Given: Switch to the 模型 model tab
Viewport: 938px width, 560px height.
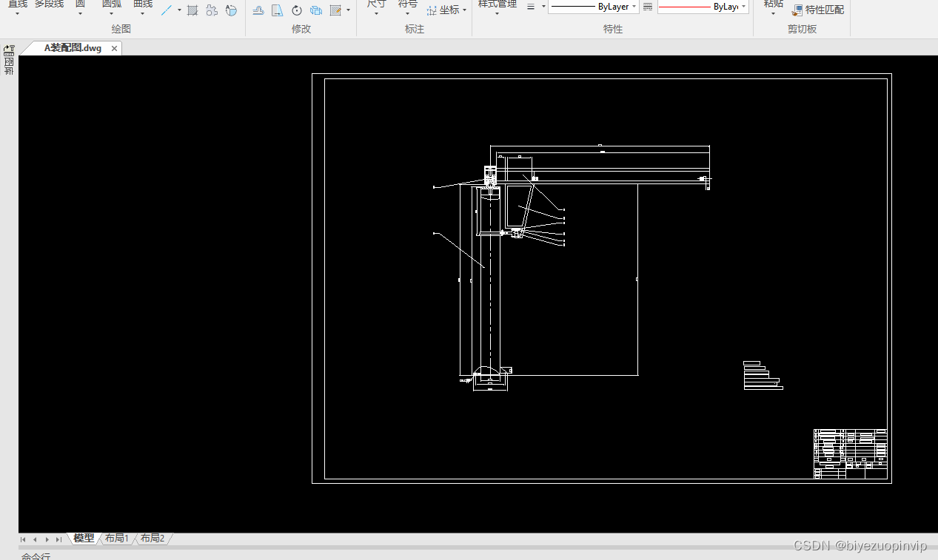Looking at the screenshot, I should click(x=84, y=539).
